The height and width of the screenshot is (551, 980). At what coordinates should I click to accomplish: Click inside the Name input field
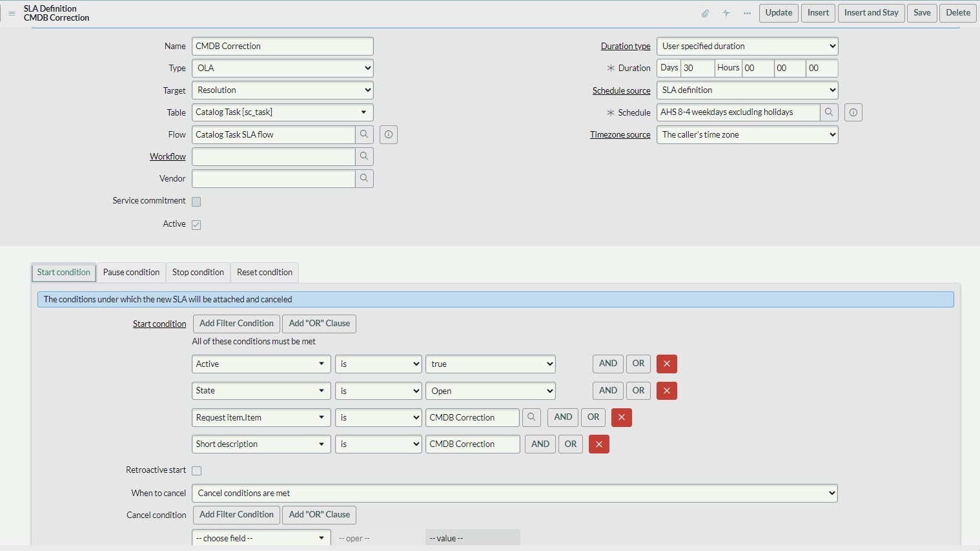tap(282, 46)
